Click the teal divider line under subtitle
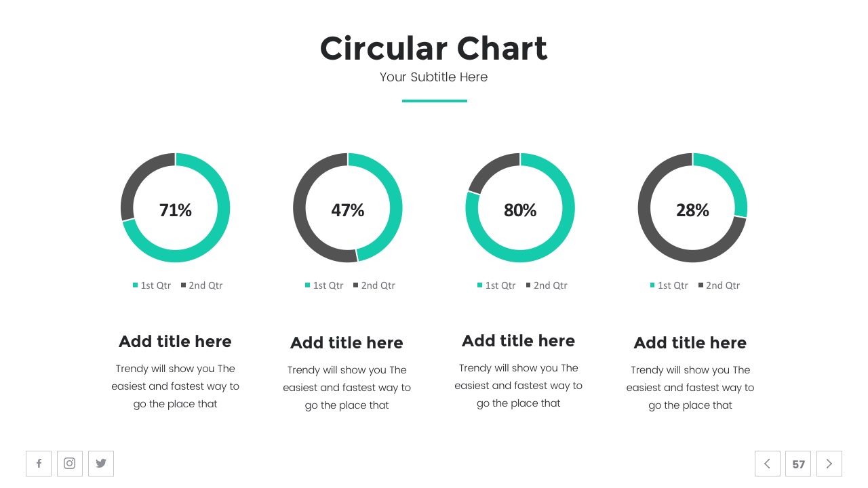This screenshot has height=488, width=868. pyautogui.click(x=434, y=101)
